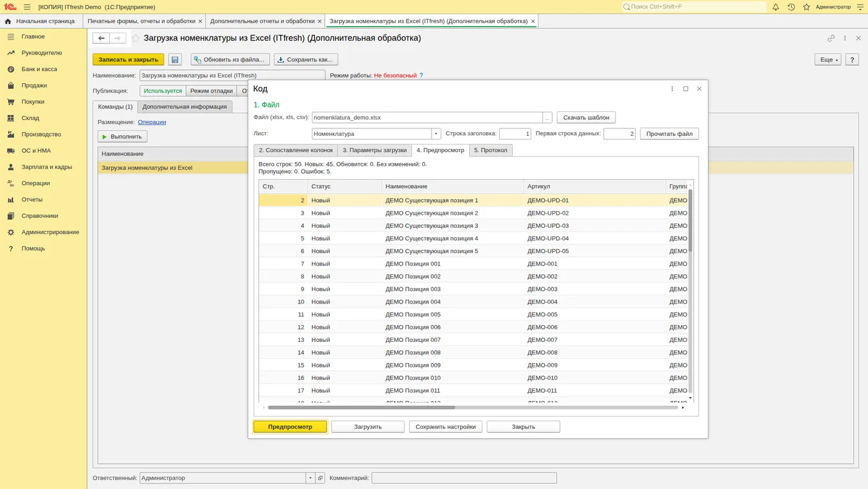Open the vertical dots menu beside link icon
The height and width of the screenshot is (489, 868).
click(845, 38)
